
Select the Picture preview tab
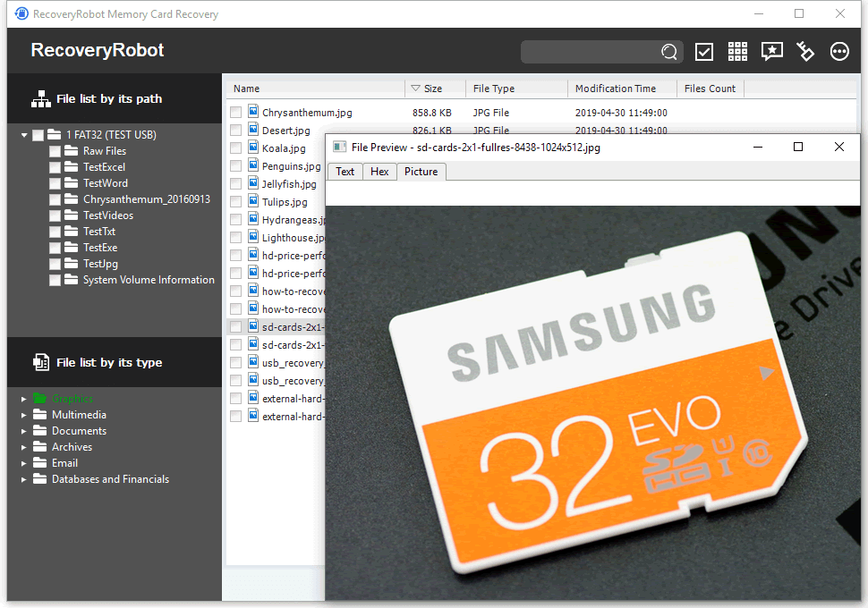pyautogui.click(x=421, y=172)
